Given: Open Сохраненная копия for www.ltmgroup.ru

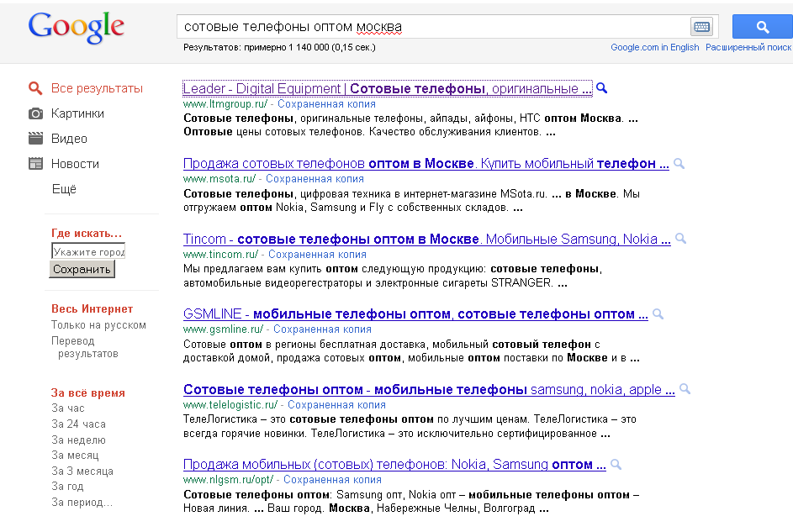Looking at the screenshot, I should [326, 104].
